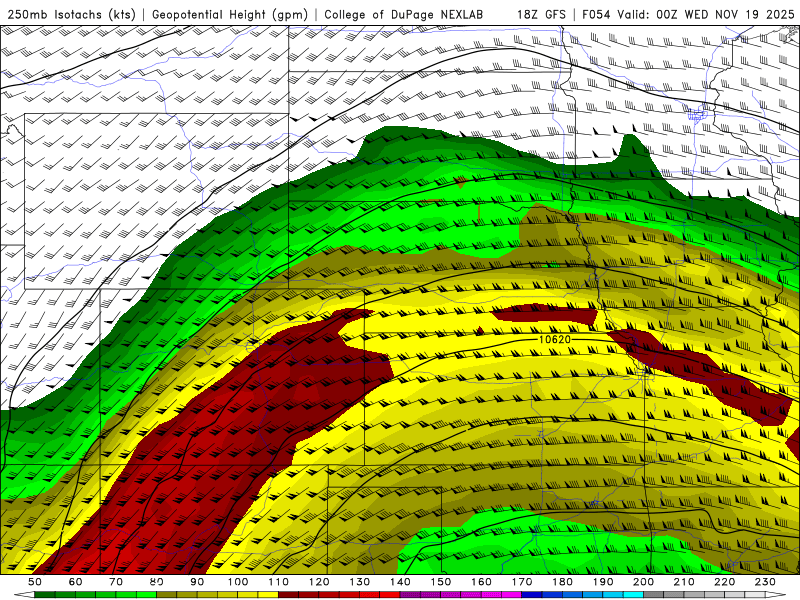Viewport: 800px width, 600px height.
Task: Select the purple swatch starting at 140
Action: (x=411, y=595)
